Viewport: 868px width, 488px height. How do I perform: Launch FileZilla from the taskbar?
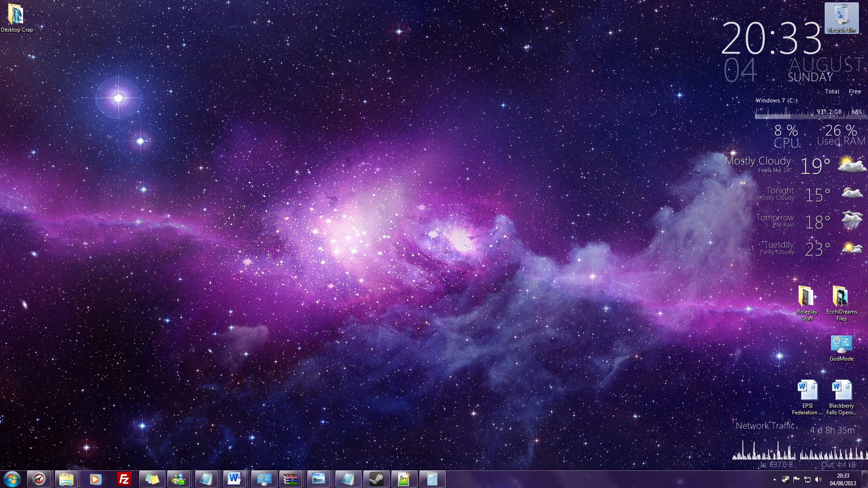pos(123,479)
